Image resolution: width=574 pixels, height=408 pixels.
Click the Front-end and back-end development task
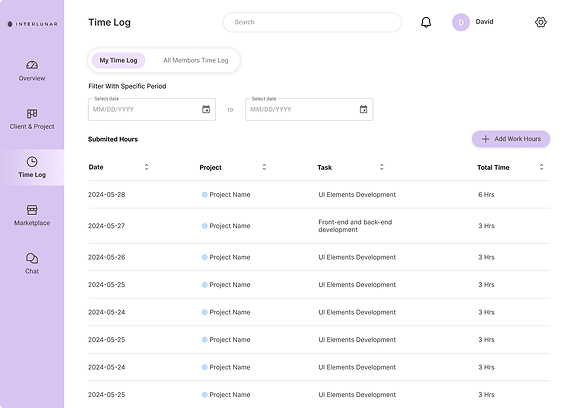click(x=355, y=226)
